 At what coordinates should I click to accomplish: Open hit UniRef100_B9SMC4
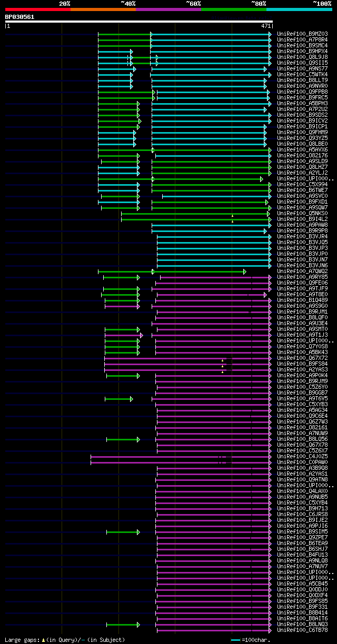coord(302,46)
